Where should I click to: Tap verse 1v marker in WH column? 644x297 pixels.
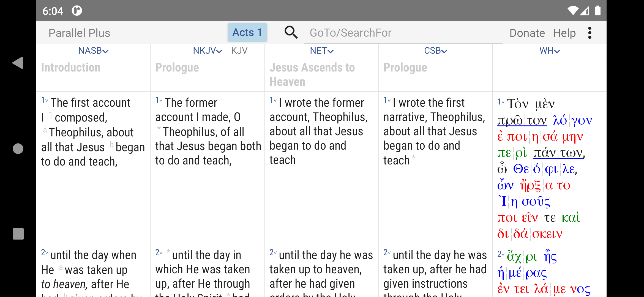point(501,102)
